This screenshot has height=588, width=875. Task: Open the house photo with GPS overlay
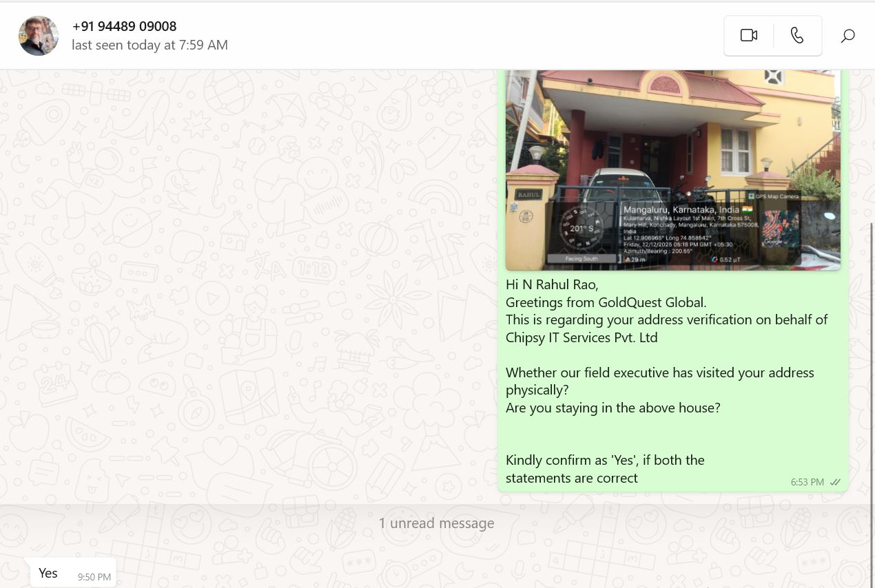(x=672, y=170)
